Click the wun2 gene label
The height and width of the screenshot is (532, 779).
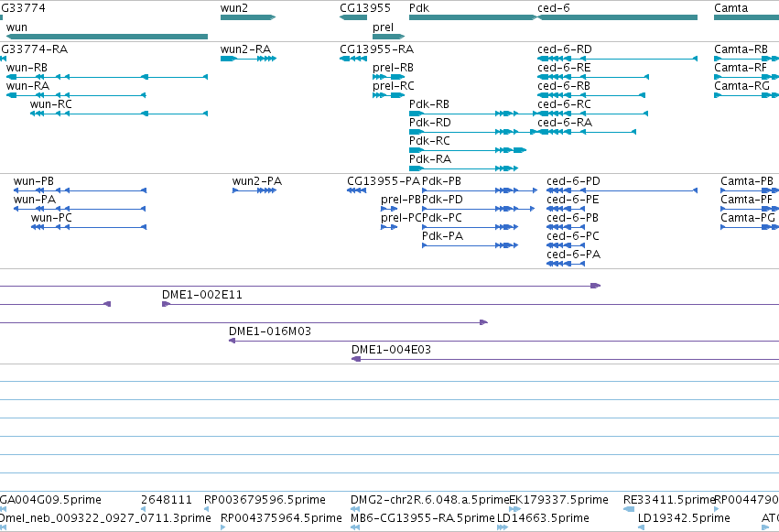(234, 8)
